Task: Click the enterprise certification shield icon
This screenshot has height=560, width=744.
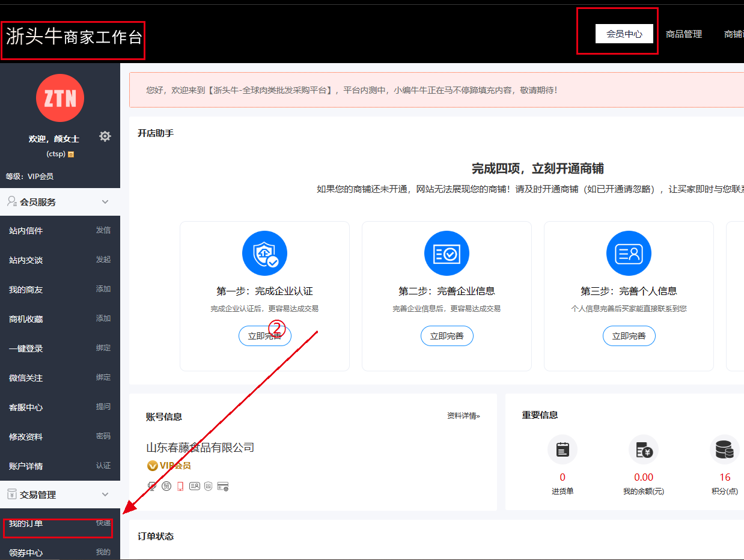Action: click(264, 253)
